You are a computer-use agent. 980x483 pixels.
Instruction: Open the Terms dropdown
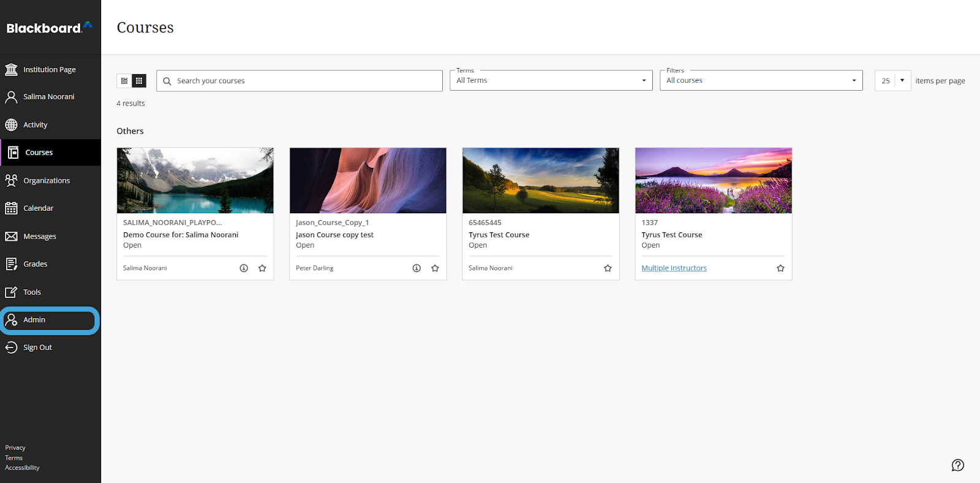(x=551, y=80)
